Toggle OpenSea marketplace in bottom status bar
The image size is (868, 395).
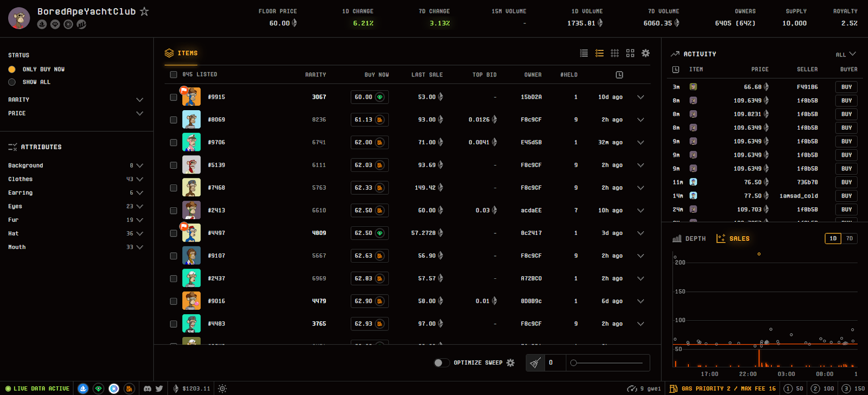pyautogui.click(x=83, y=388)
